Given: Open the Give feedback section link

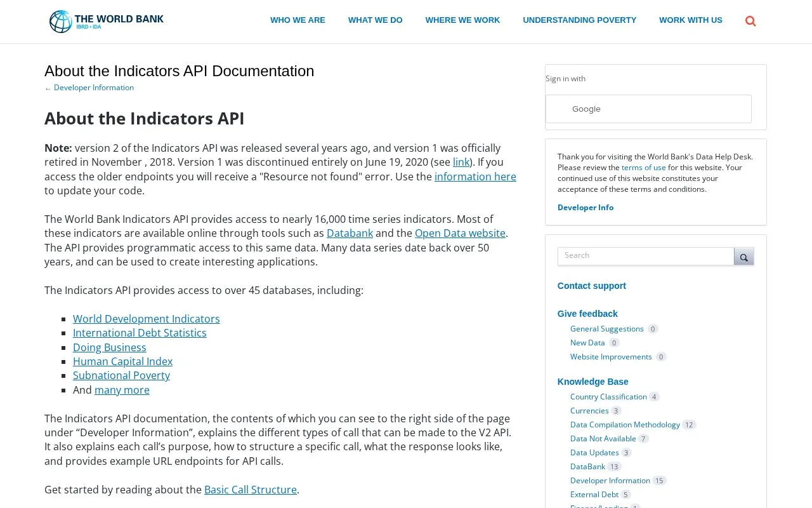Looking at the screenshot, I should click(587, 314).
